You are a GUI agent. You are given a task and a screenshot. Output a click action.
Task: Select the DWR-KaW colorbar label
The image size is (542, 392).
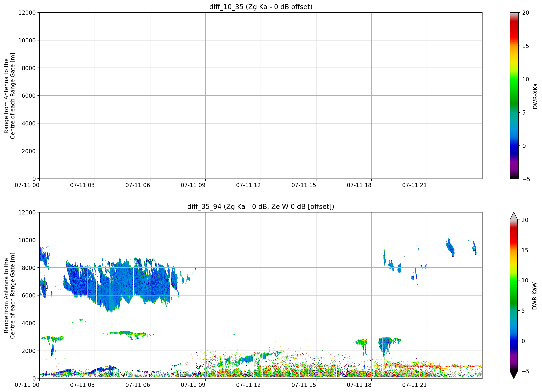[535, 296]
